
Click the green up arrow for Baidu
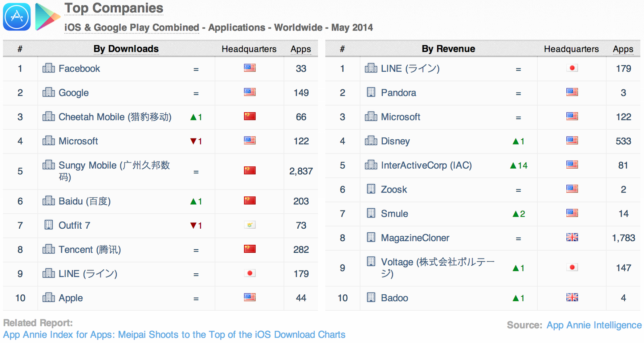pyautogui.click(x=193, y=201)
